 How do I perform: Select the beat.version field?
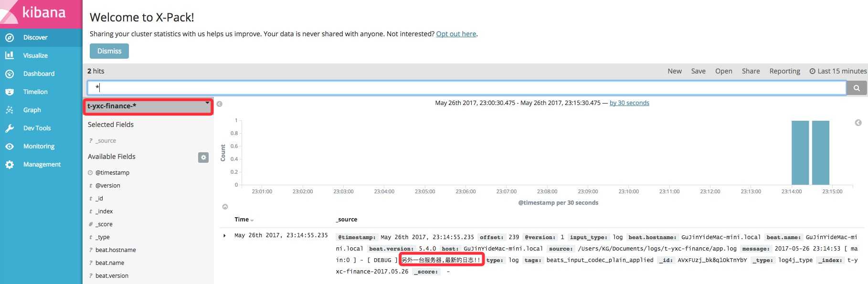pyautogui.click(x=112, y=276)
